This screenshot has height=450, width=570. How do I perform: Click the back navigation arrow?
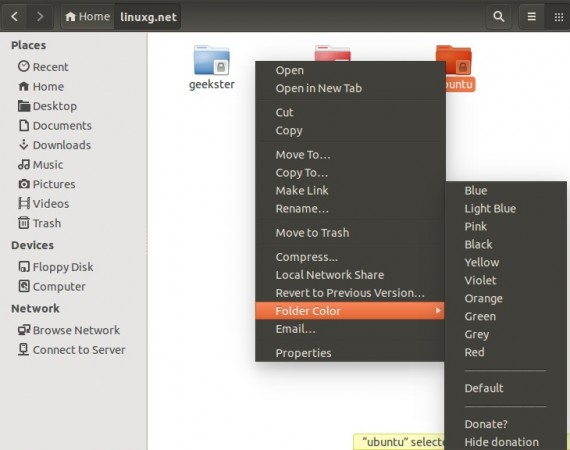click(x=15, y=16)
